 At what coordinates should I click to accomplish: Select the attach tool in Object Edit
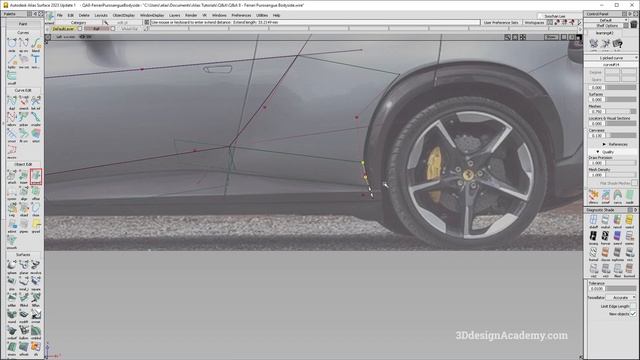point(12,176)
